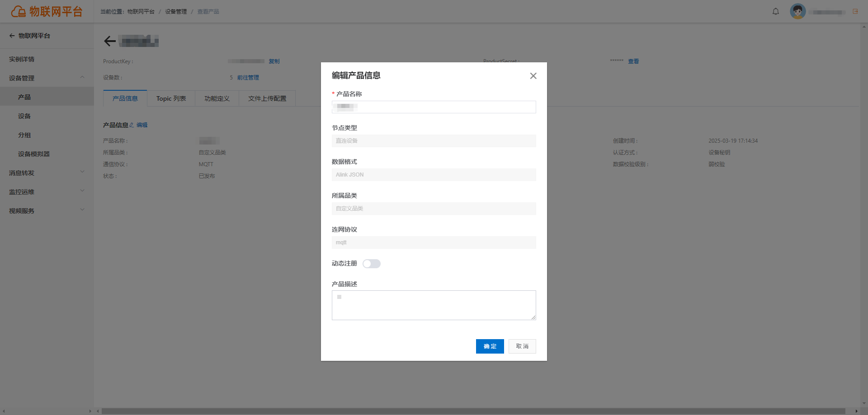The image size is (868, 415).
Task: Click the 产品名称 input field
Action: click(x=434, y=107)
